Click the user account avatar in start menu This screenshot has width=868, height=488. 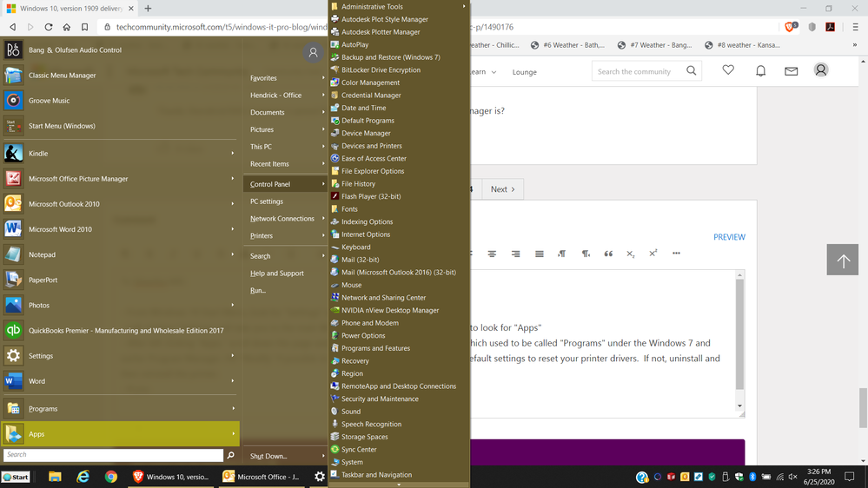click(x=313, y=53)
